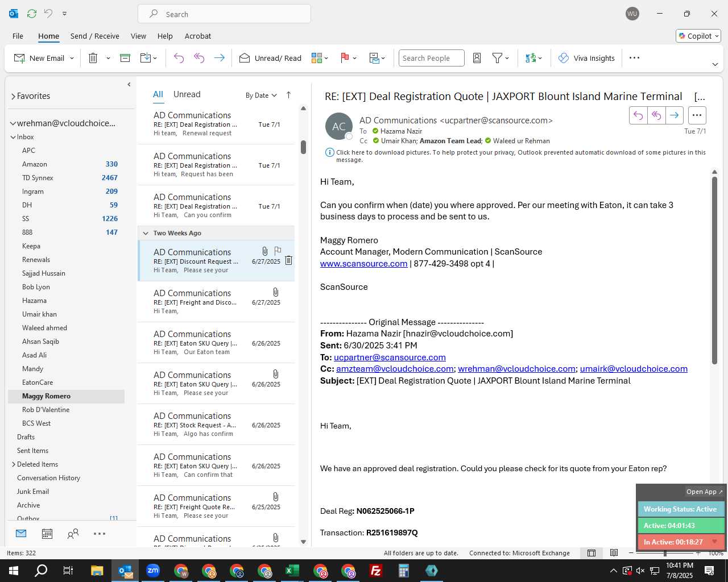
Task: Open the By Date sort dropdown
Action: (x=261, y=95)
